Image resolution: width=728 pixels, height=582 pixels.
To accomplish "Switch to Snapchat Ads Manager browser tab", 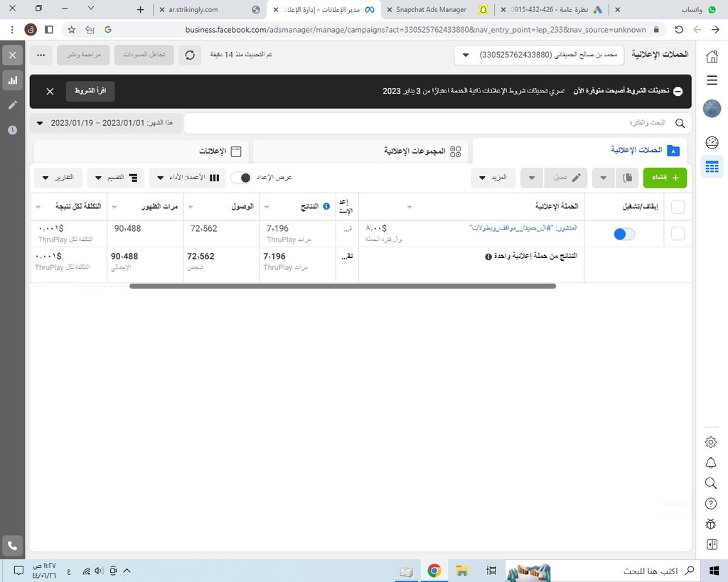I will 437,10.
